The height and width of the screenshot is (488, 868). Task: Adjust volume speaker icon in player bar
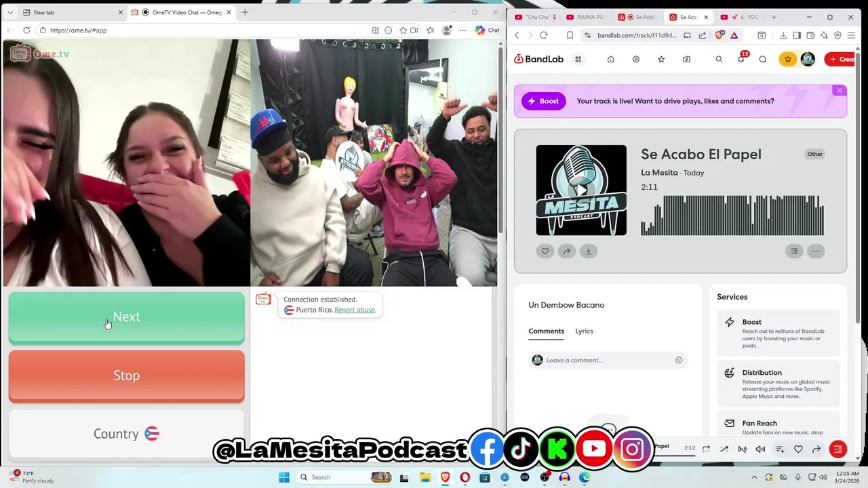pyautogui.click(x=760, y=449)
